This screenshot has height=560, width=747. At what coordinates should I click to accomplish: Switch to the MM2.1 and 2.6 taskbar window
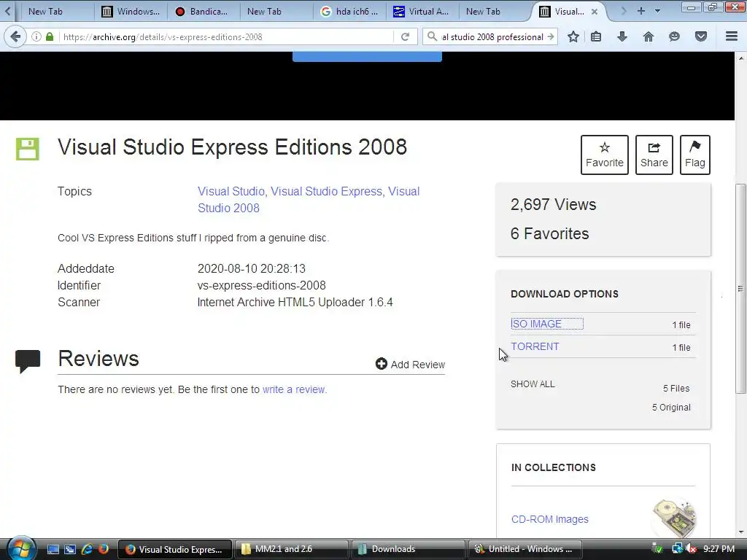coord(292,549)
